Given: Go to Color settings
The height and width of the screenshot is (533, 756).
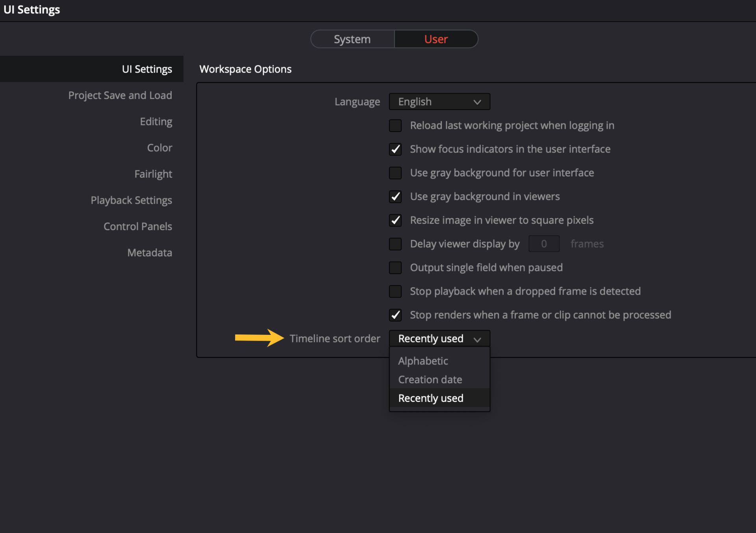Looking at the screenshot, I should tap(159, 148).
